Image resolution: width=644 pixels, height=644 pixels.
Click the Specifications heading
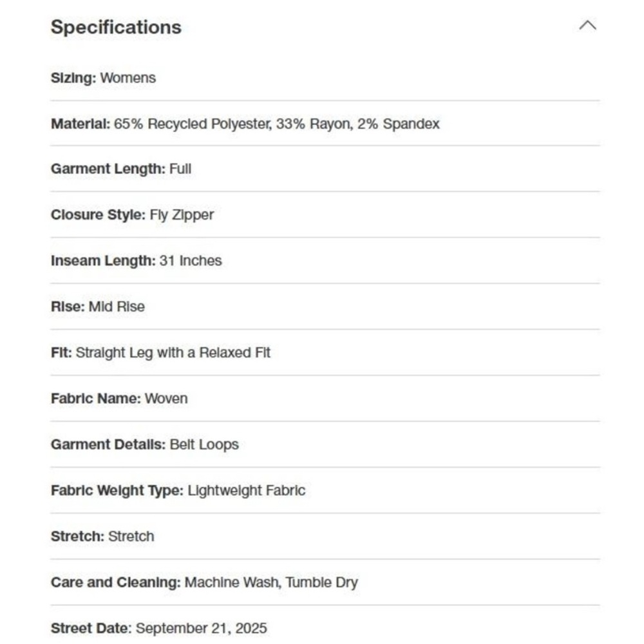point(116,27)
